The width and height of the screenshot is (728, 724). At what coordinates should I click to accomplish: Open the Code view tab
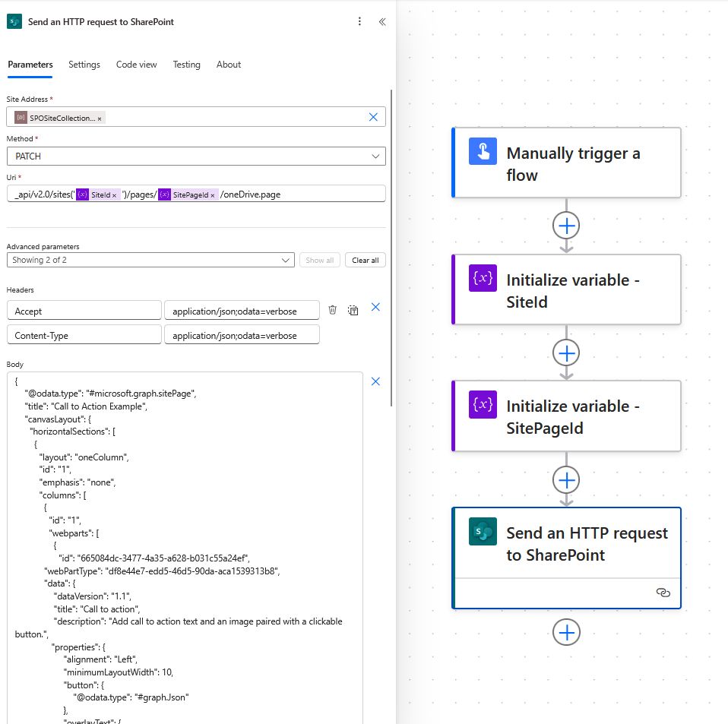click(x=137, y=65)
